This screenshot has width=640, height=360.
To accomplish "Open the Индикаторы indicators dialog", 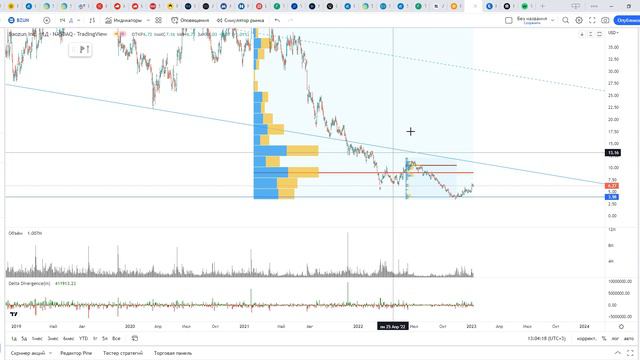I will [x=123, y=20].
